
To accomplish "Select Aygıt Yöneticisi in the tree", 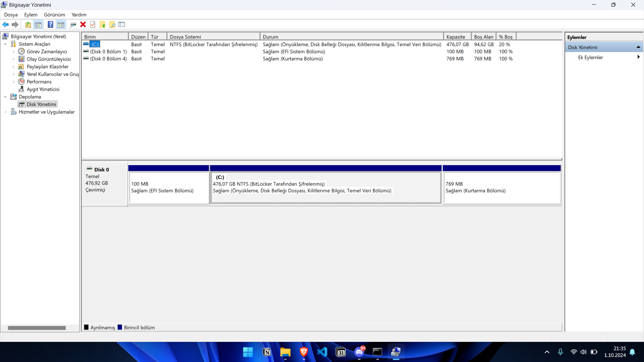I will (x=43, y=89).
